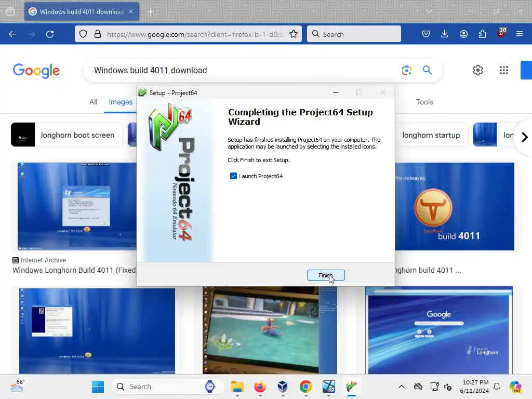
Task: Open a new Firefox tab
Action: pos(151,12)
